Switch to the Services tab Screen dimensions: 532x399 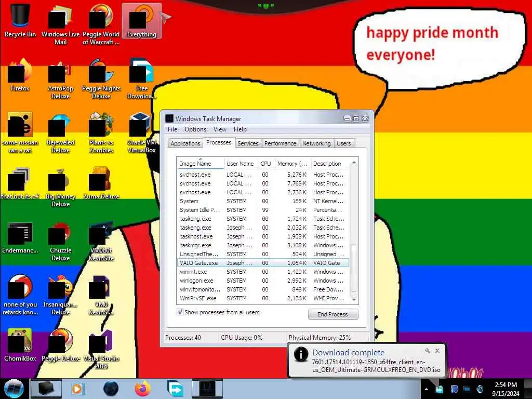tap(248, 143)
